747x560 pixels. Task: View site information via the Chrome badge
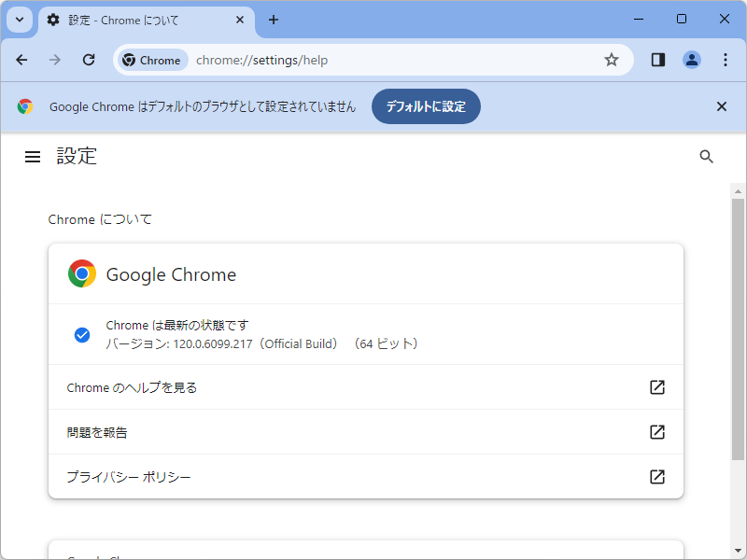coord(151,59)
